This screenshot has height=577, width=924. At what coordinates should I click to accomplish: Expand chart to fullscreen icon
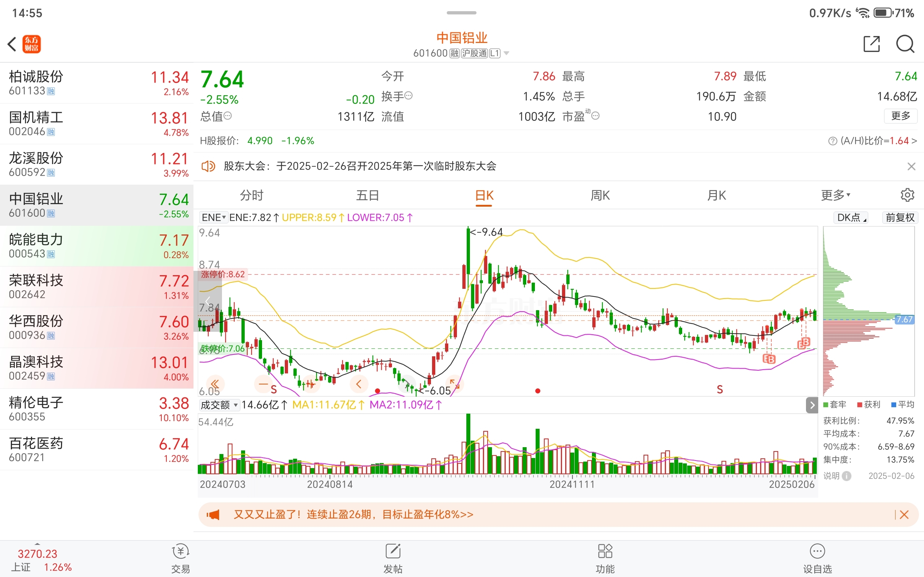(454, 384)
